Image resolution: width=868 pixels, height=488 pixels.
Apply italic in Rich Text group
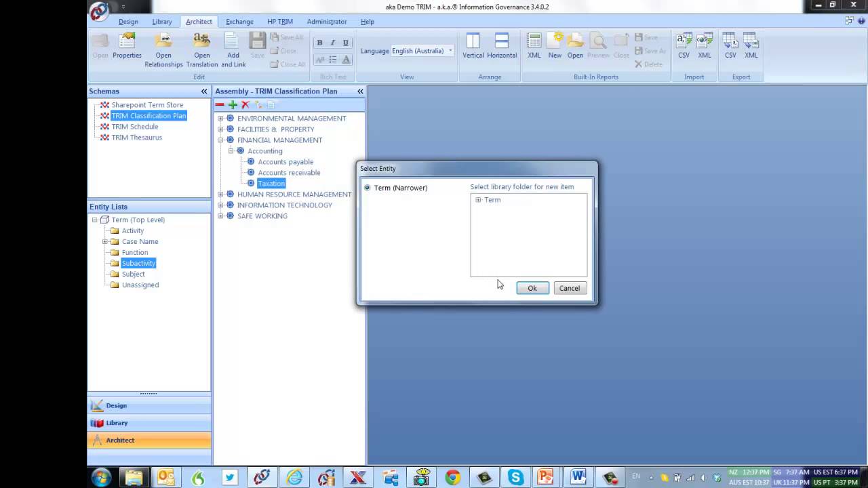332,43
